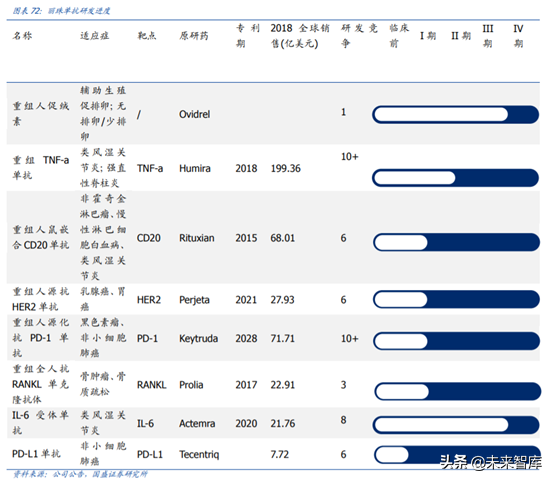
Task: Click the 'IV期' column header
Action: click(x=518, y=36)
